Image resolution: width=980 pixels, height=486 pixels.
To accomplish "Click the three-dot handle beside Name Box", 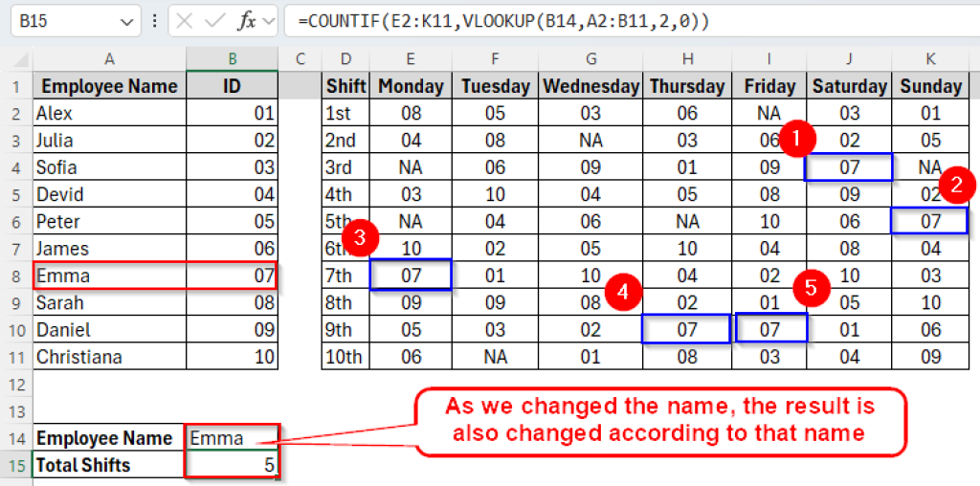I will point(155,21).
